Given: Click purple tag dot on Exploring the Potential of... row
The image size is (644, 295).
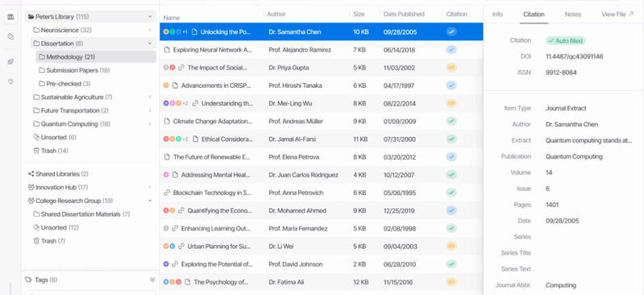Looking at the screenshot, I should (166, 264).
